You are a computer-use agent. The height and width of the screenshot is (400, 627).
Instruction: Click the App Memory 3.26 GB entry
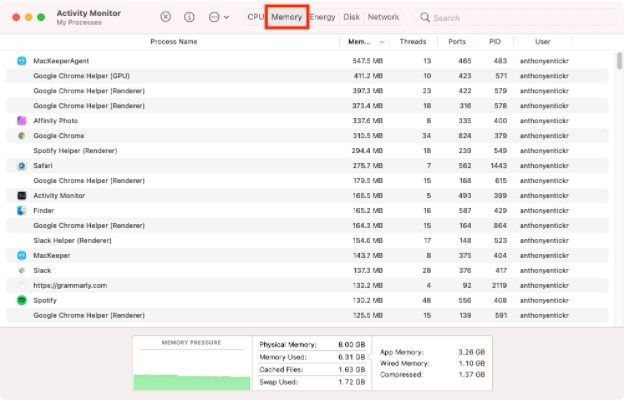432,352
